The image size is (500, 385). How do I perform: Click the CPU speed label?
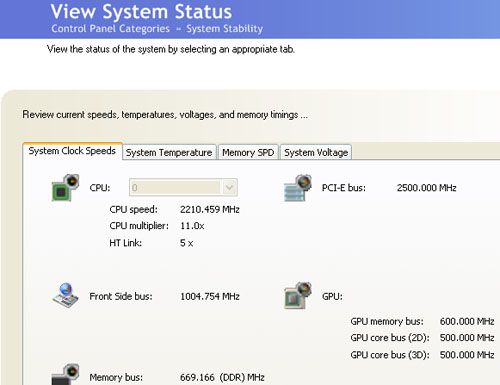pos(134,210)
